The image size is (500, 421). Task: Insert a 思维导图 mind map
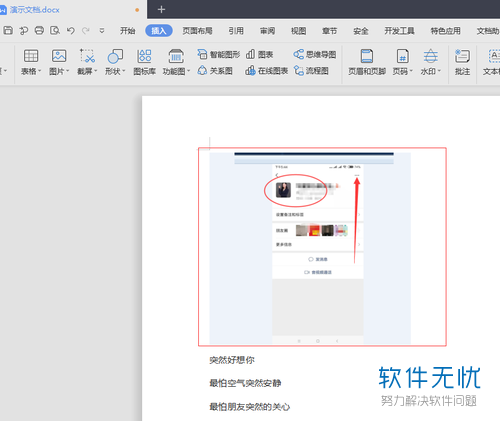point(315,54)
